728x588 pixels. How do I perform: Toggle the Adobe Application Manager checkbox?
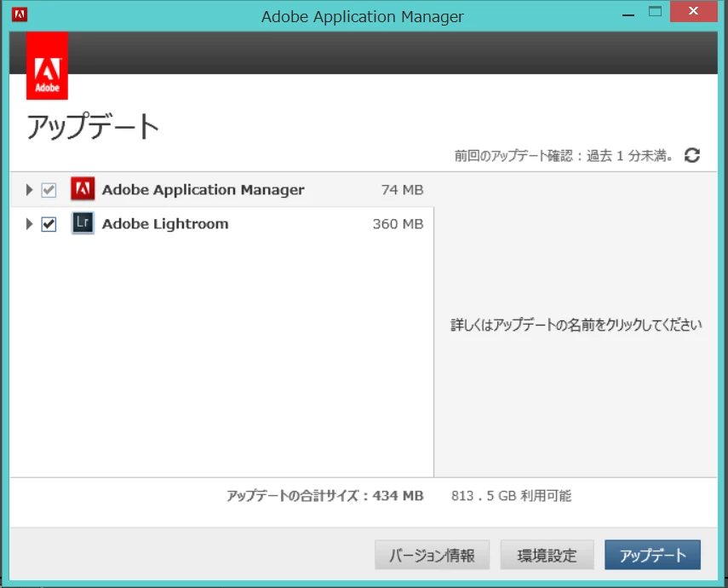click(49, 190)
